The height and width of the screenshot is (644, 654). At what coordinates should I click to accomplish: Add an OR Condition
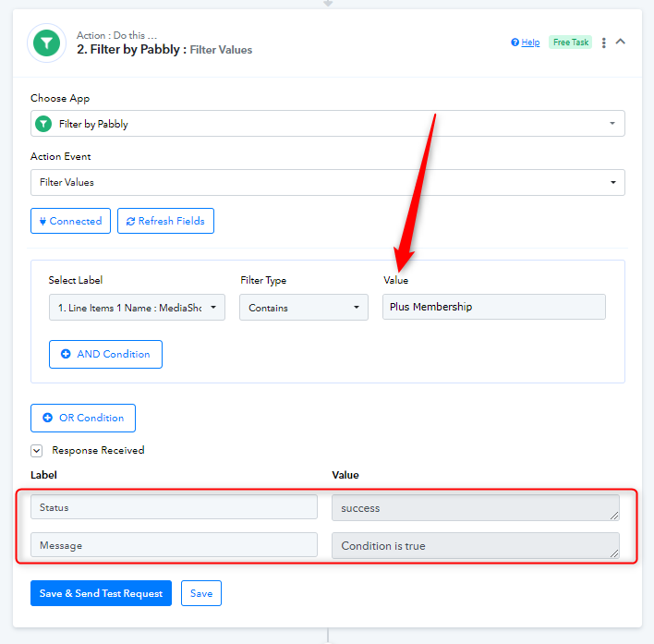click(x=83, y=418)
